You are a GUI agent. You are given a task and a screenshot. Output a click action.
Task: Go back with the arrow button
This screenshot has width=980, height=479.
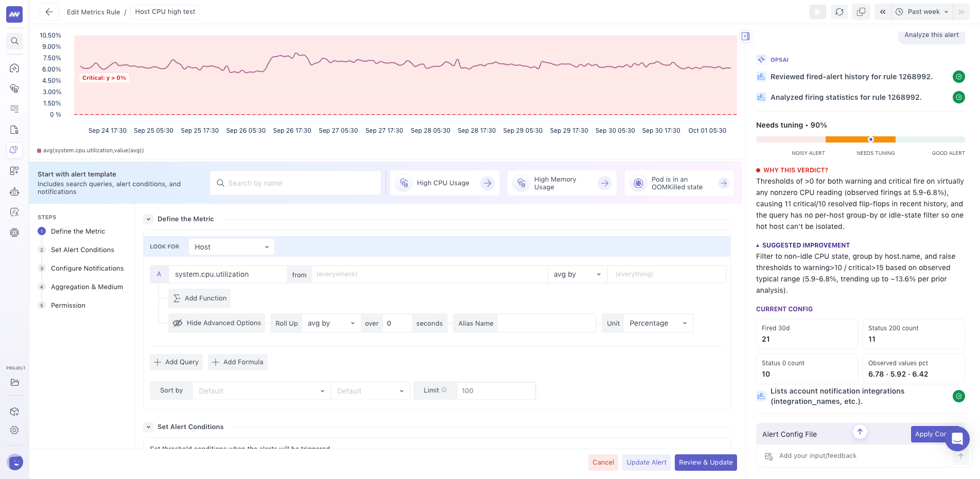pyautogui.click(x=49, y=12)
